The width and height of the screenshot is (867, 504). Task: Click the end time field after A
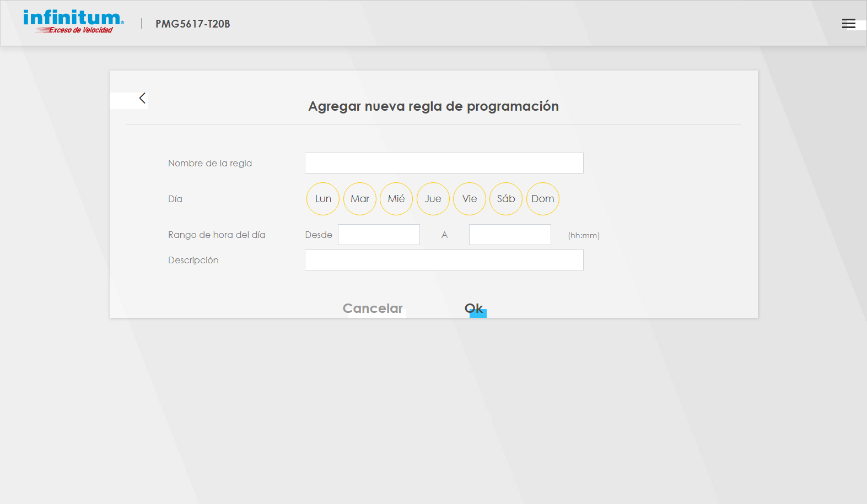(510, 235)
